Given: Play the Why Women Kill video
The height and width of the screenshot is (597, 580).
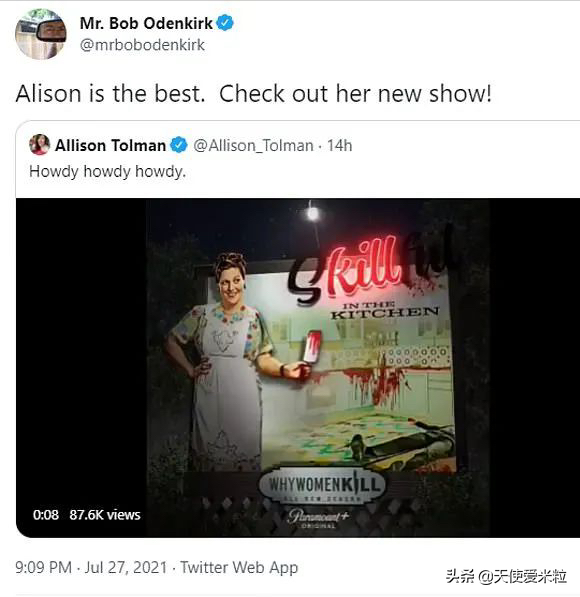Looking at the screenshot, I should pyautogui.click(x=298, y=368).
